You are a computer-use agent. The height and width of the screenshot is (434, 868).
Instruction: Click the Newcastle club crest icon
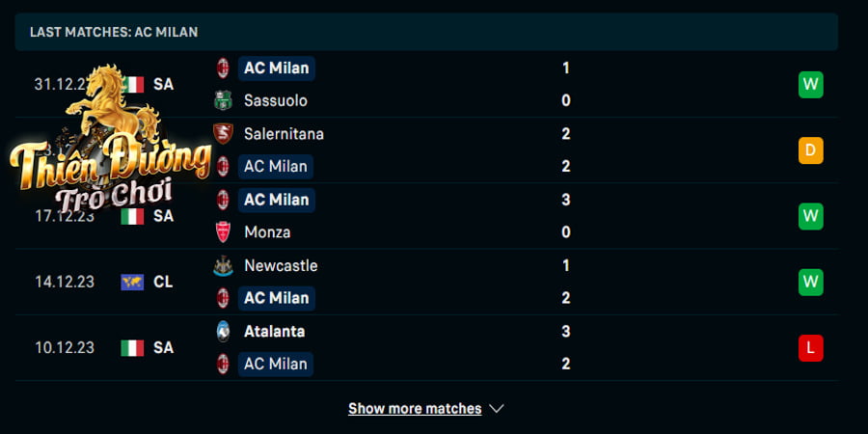(223, 265)
